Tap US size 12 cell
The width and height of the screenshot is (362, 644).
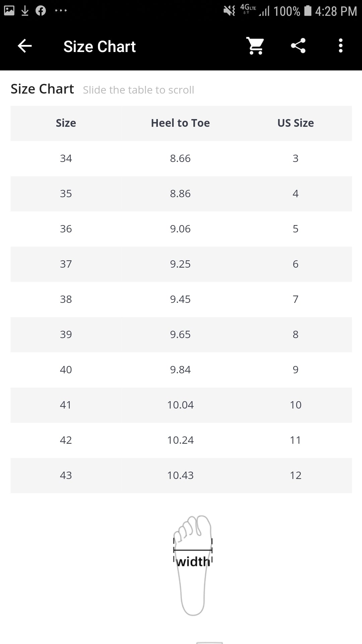(295, 475)
